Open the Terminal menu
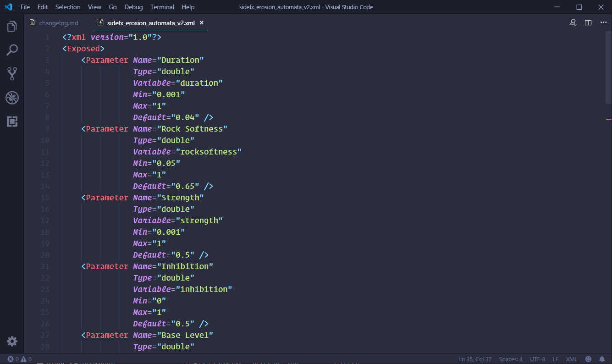The width and height of the screenshot is (612, 364). pyautogui.click(x=162, y=7)
